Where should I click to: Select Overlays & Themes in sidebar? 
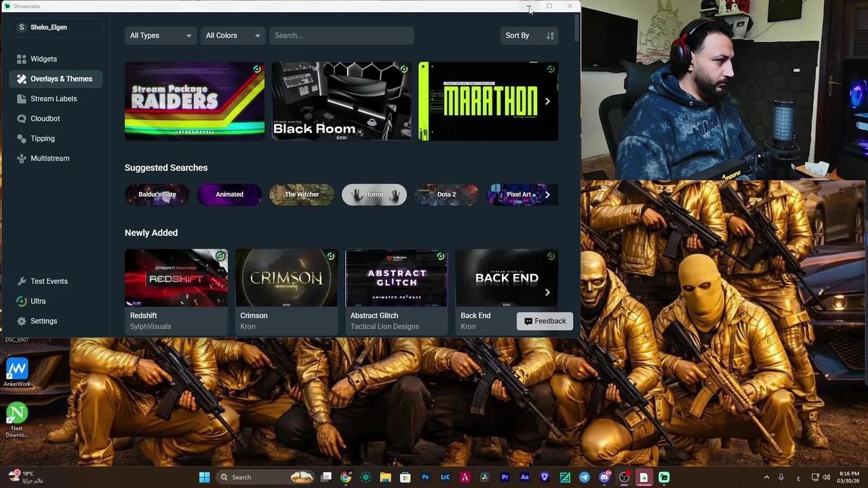point(57,79)
